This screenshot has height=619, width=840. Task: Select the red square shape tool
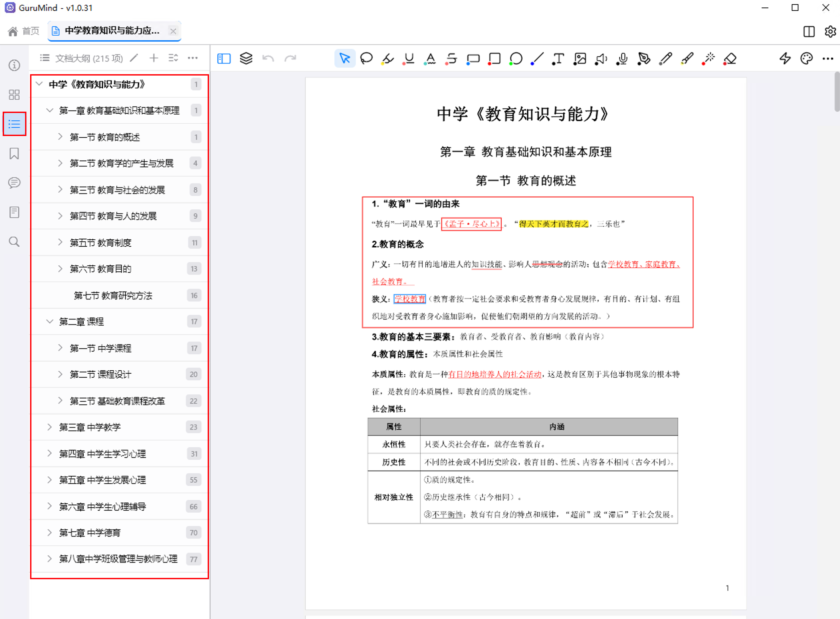pos(495,58)
